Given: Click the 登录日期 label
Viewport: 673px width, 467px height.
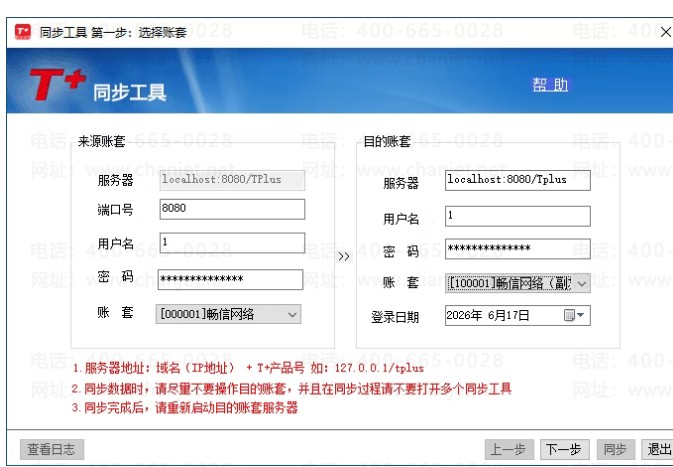Looking at the screenshot, I should tap(395, 317).
